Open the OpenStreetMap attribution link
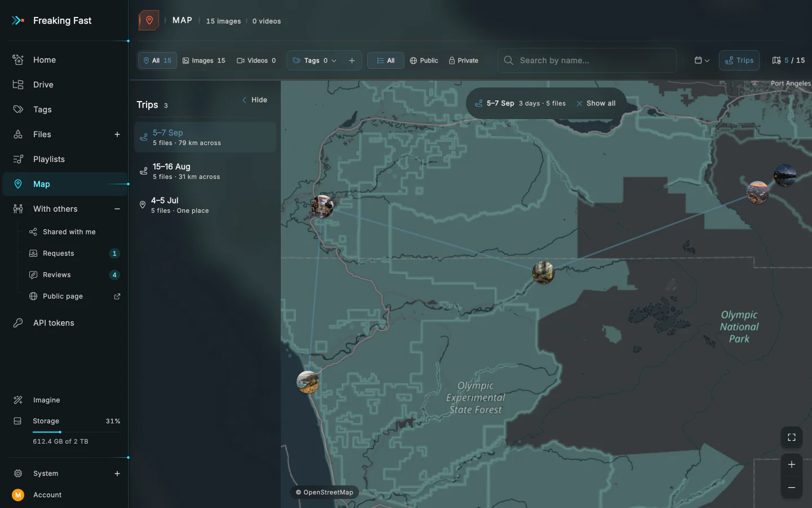The width and height of the screenshot is (812, 508). 325,492
